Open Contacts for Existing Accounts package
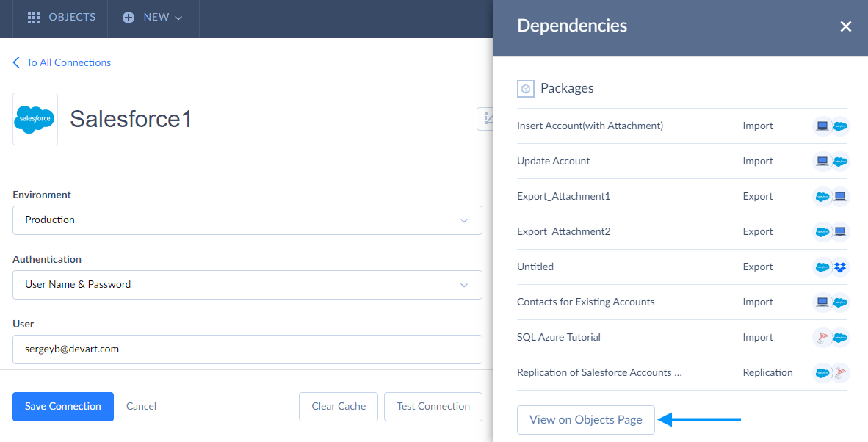Image resolution: width=868 pixels, height=442 pixels. (586, 302)
